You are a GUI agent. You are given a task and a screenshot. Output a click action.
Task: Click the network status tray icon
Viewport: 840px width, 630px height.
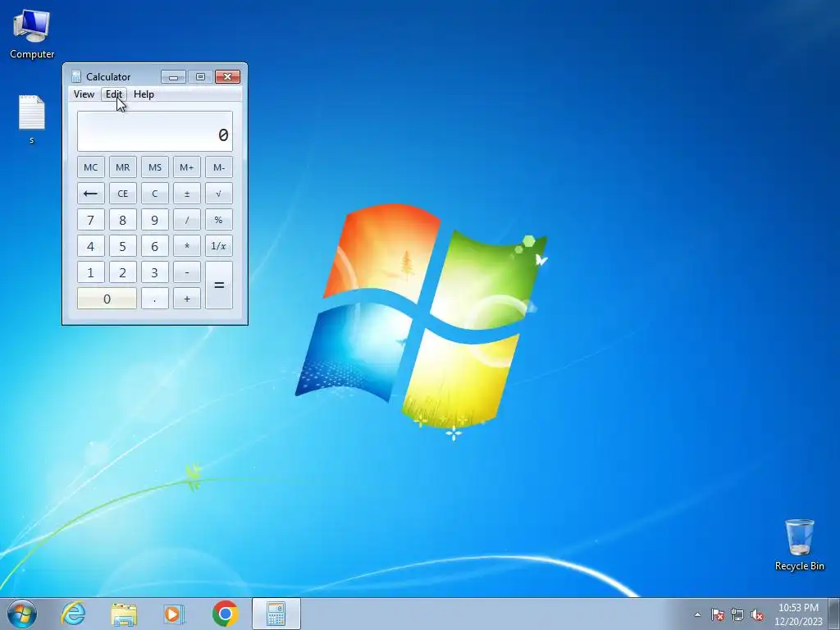(x=737, y=614)
